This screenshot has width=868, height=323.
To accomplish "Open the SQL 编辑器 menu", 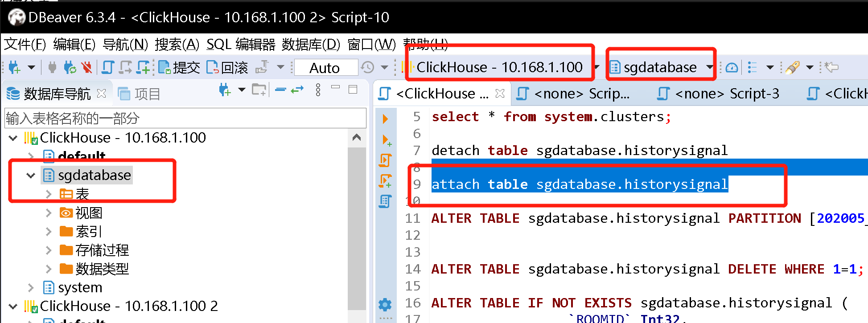I will (x=241, y=44).
